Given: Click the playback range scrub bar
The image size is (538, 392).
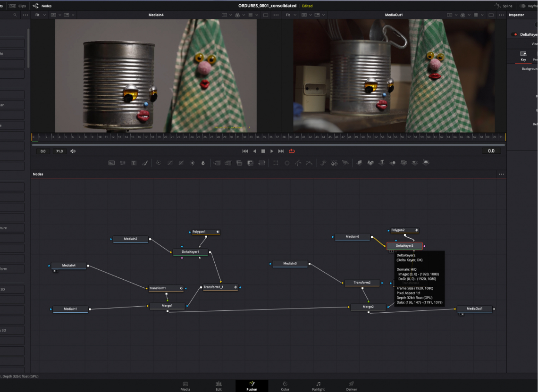Looking at the screenshot, I should pyautogui.click(x=269, y=145).
